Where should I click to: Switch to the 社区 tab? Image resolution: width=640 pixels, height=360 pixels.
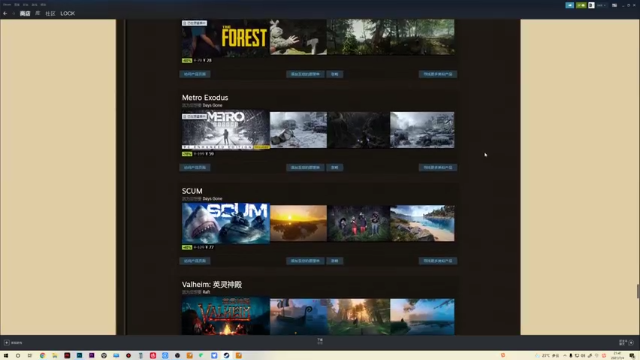click(x=50, y=13)
